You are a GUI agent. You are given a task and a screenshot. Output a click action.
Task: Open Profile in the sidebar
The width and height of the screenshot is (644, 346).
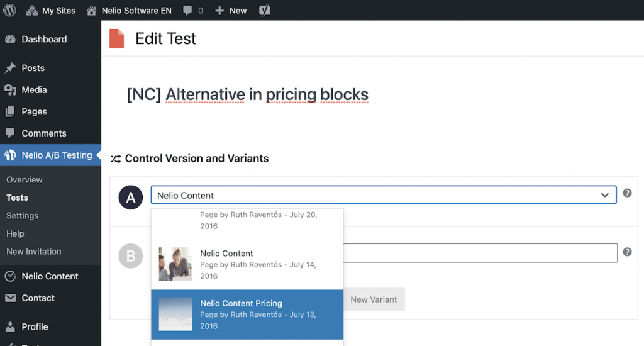pyautogui.click(x=50, y=326)
